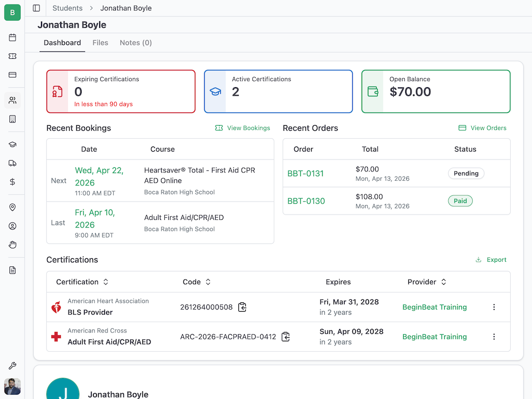Click the Active Certifications graduation cap icon

pyautogui.click(x=215, y=91)
